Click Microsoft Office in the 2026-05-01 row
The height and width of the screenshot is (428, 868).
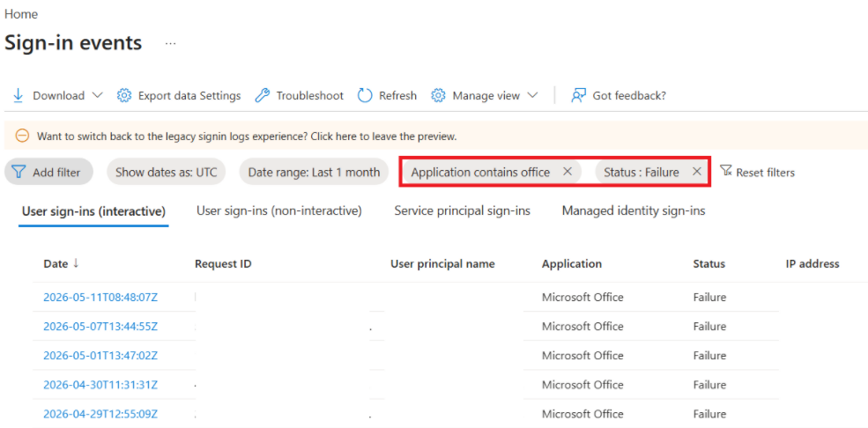(x=582, y=356)
